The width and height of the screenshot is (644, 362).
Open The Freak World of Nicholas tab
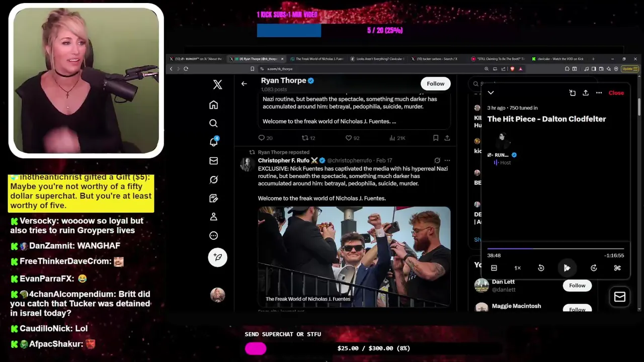[x=317, y=59]
